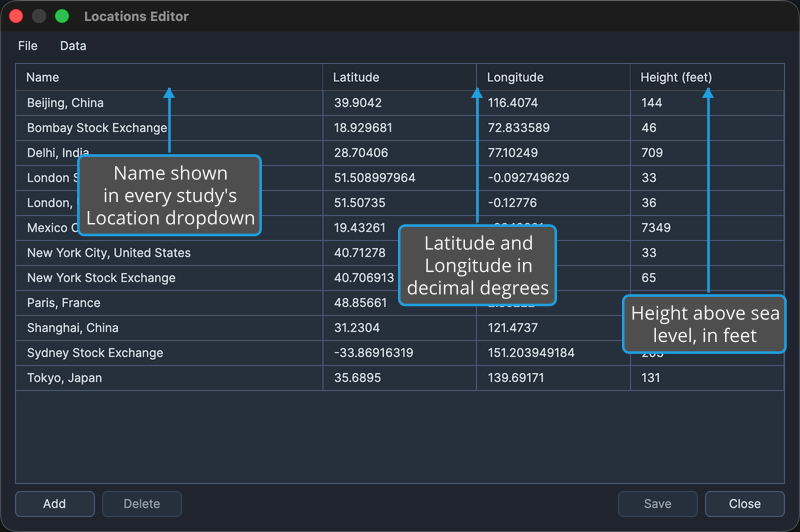The height and width of the screenshot is (532, 800).
Task: Click latitude value 39.9042
Action: coord(358,103)
